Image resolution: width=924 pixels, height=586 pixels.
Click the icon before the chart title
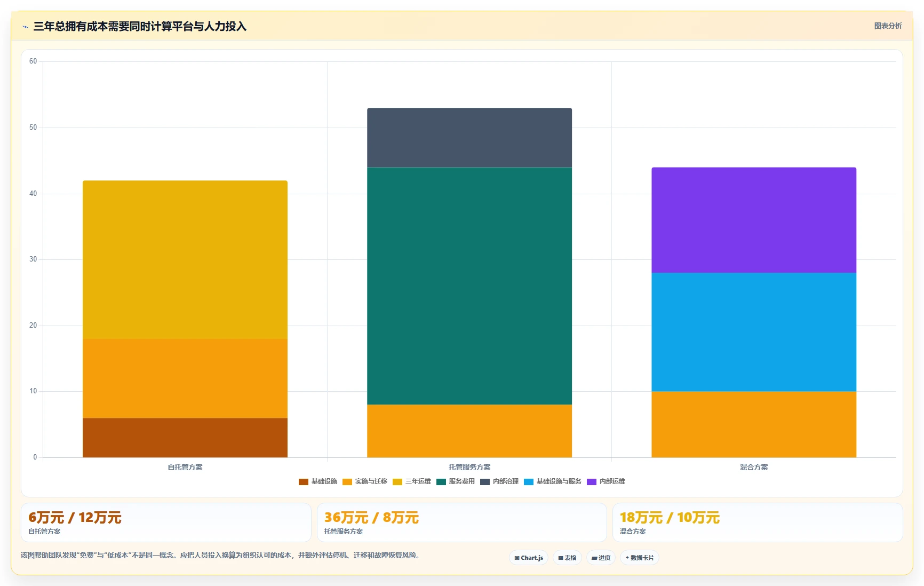[25, 27]
